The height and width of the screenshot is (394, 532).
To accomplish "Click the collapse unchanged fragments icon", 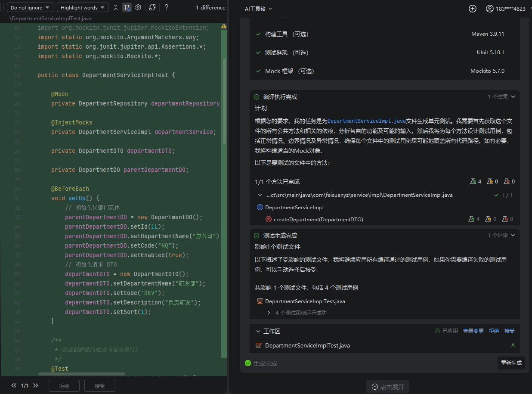I will coord(115,7).
